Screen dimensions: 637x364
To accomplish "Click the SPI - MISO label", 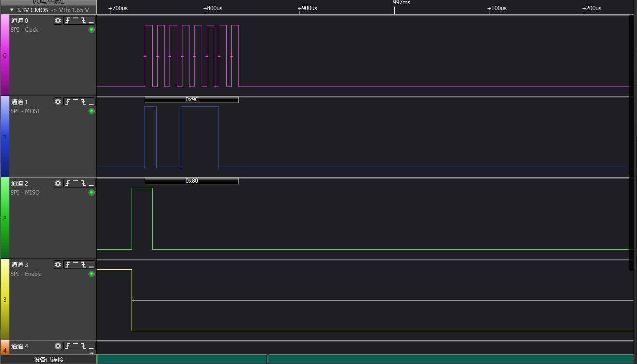I will coord(25,193).
